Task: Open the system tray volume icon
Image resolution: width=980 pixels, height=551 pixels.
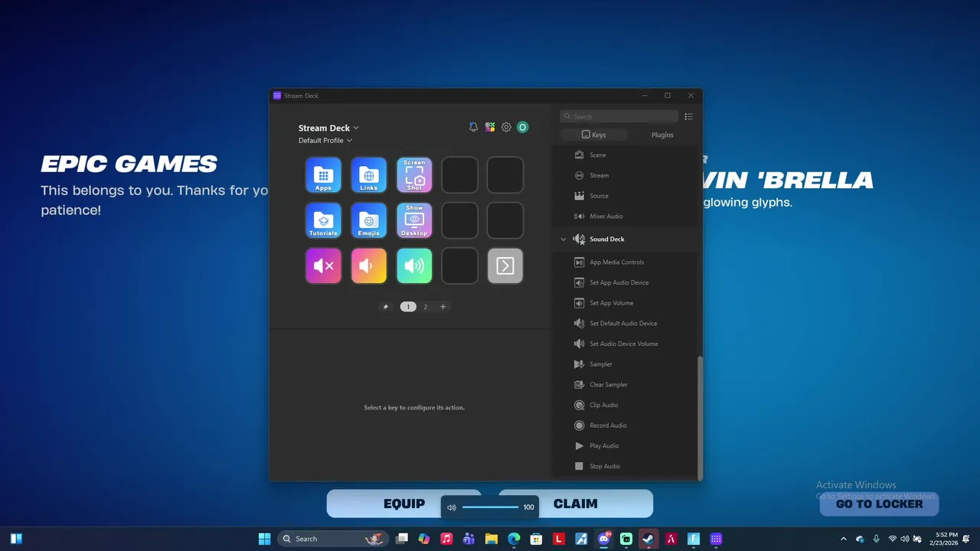Action: click(905, 539)
